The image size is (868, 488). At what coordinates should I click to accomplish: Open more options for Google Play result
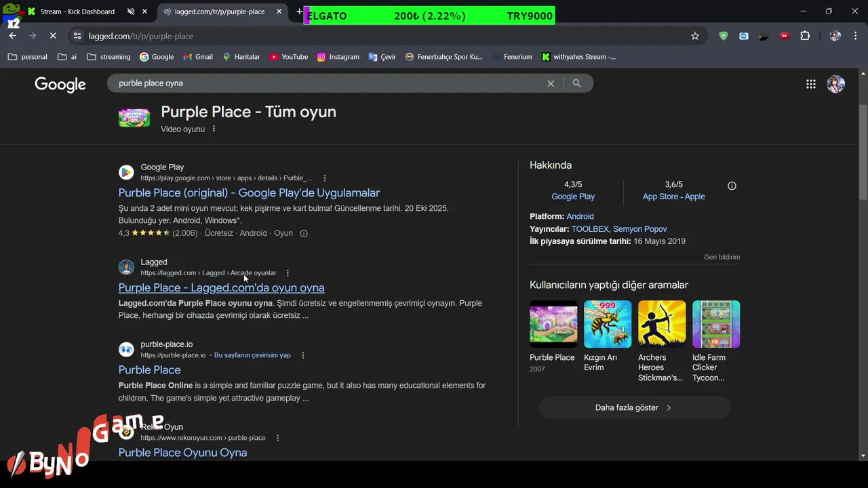pyautogui.click(x=324, y=178)
